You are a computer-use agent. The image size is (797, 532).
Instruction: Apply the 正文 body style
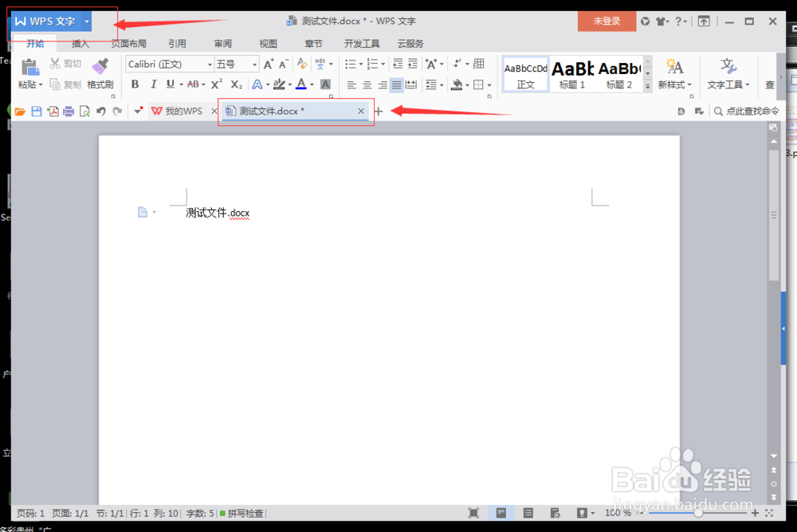525,75
